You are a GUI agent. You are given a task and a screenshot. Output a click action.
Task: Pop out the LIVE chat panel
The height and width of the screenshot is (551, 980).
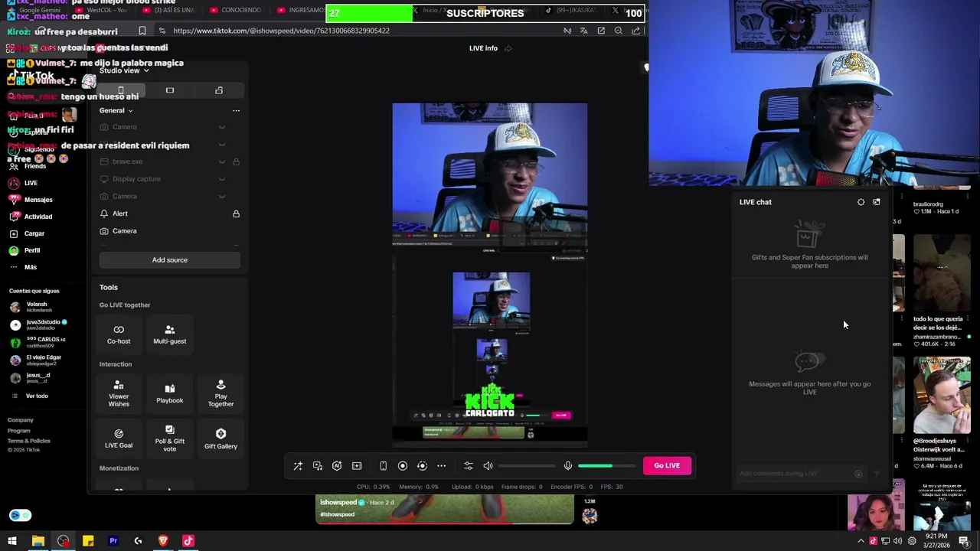point(877,202)
